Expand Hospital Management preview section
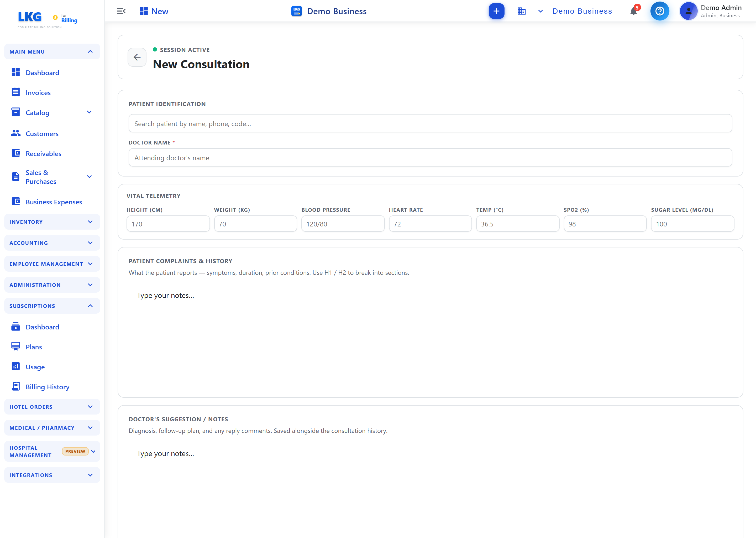Screen dimensions: 756x538 52,452
